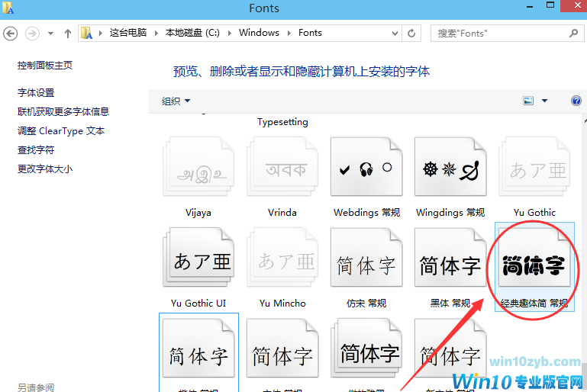The width and height of the screenshot is (587, 392).
Task: Click the Typesetting font label
Action: pos(282,122)
